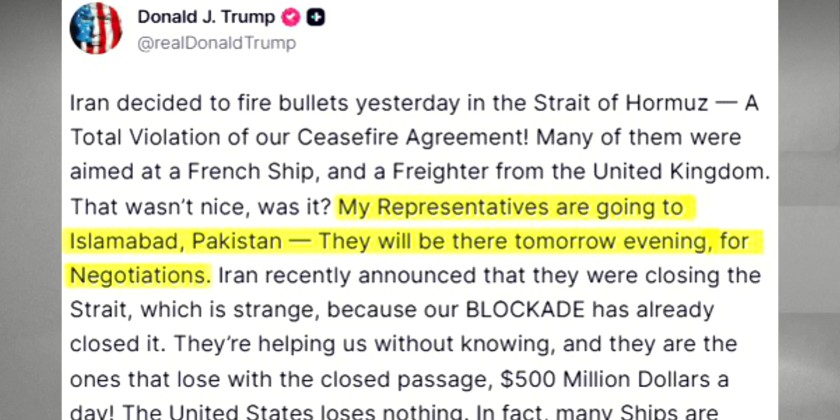This screenshot has width=840, height=420.
Task: Open the Donald J. Trump display name
Action: click(207, 18)
